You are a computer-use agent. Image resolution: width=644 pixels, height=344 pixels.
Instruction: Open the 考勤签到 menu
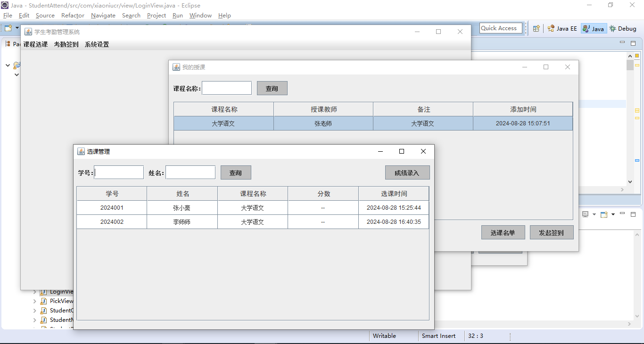click(66, 44)
